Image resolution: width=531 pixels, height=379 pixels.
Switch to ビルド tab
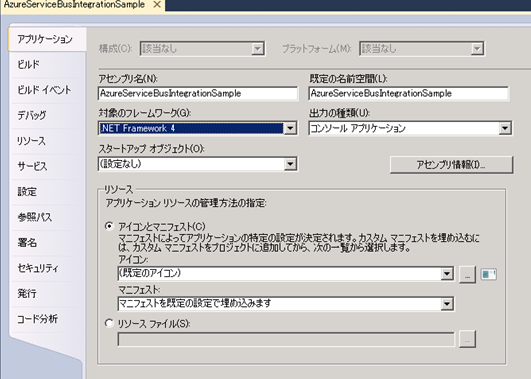click(29, 64)
